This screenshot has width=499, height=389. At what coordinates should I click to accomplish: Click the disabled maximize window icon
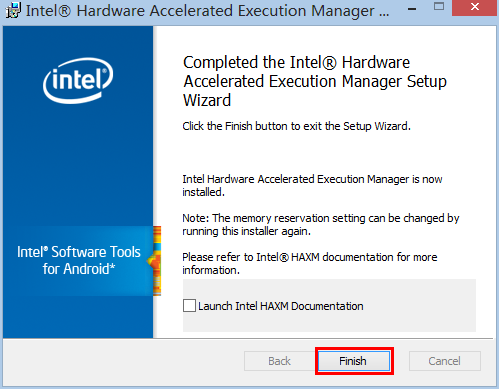(x=439, y=7)
